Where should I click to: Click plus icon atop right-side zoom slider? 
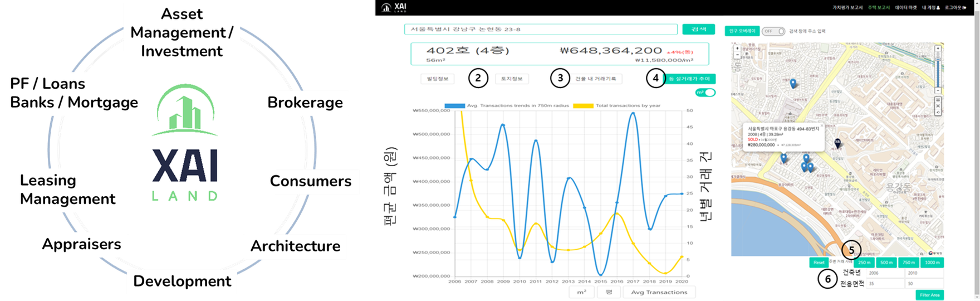click(x=938, y=48)
